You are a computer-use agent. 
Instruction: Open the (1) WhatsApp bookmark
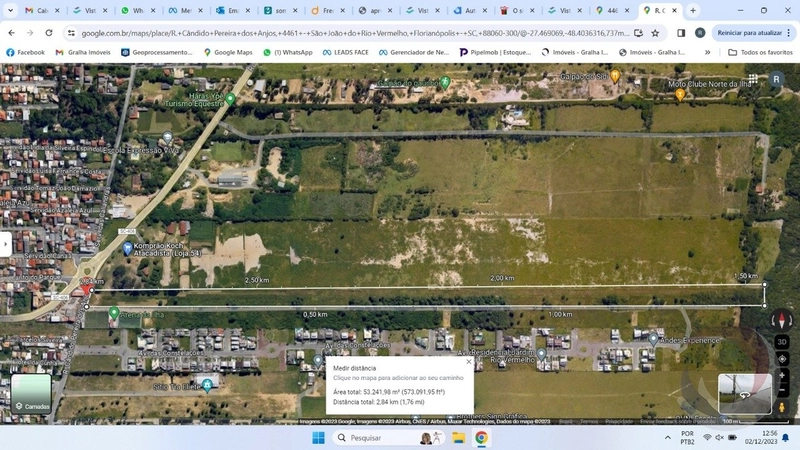pos(288,52)
